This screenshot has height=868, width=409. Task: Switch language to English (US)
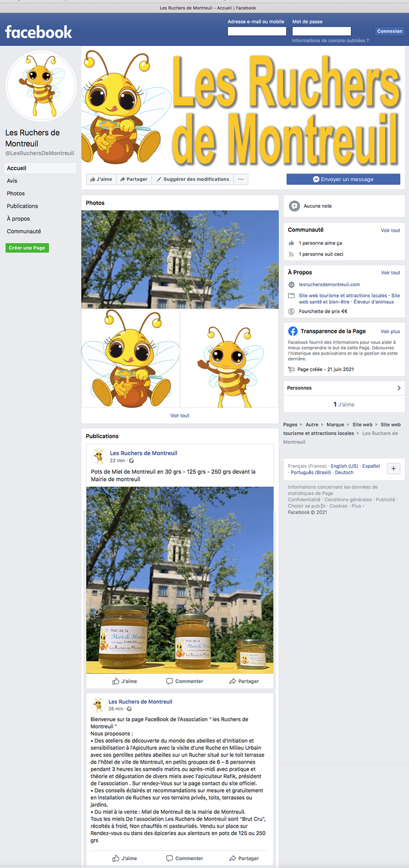tap(344, 466)
